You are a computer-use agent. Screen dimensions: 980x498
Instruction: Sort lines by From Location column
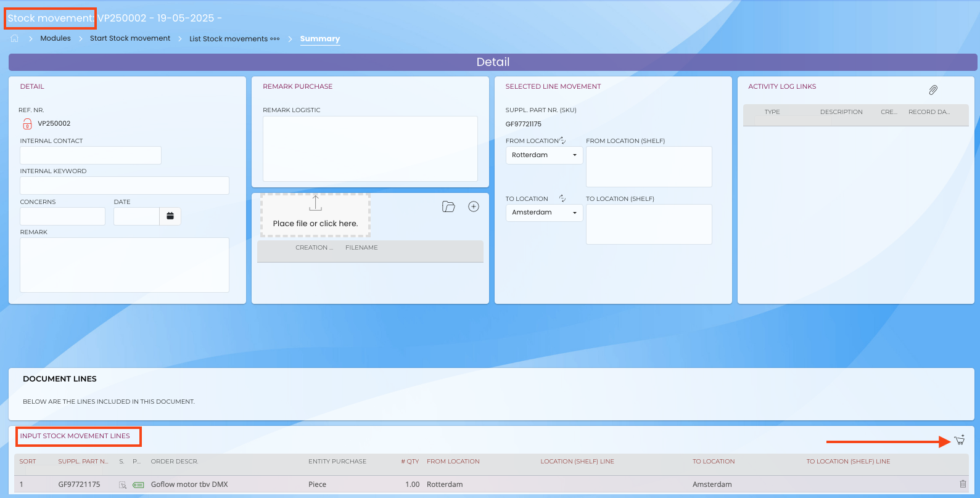click(x=453, y=462)
